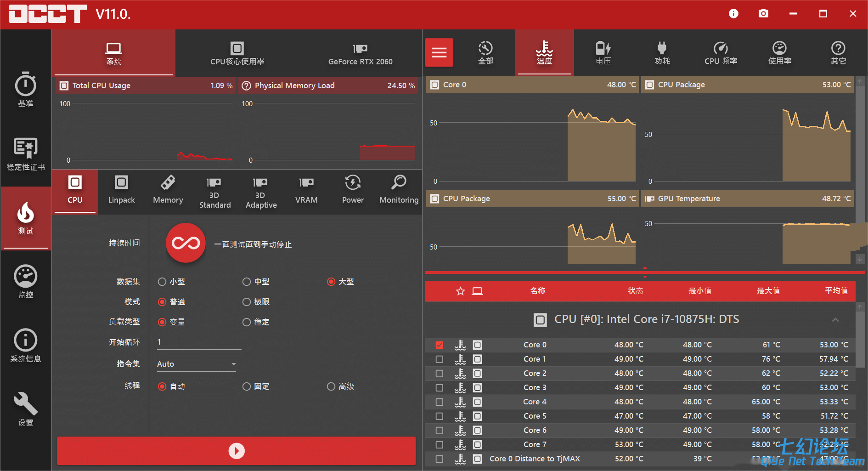Check Core 0 Distance to TjMAX checkbox
The image size is (868, 471).
(440, 459)
